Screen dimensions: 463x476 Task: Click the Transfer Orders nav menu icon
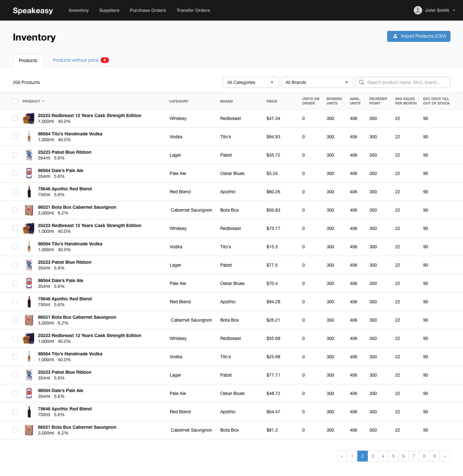click(x=193, y=10)
